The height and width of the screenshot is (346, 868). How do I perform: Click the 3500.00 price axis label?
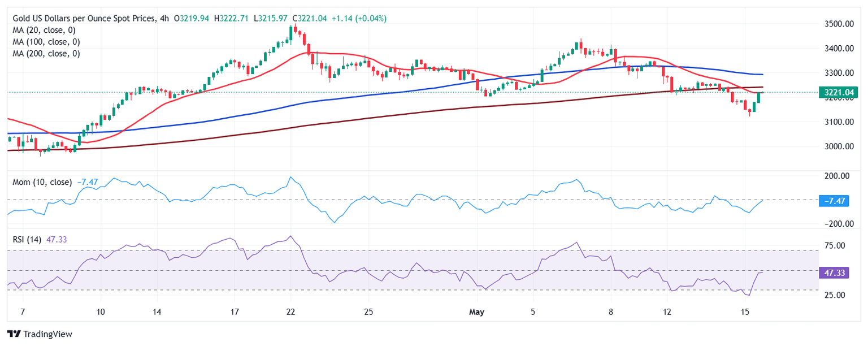point(837,24)
